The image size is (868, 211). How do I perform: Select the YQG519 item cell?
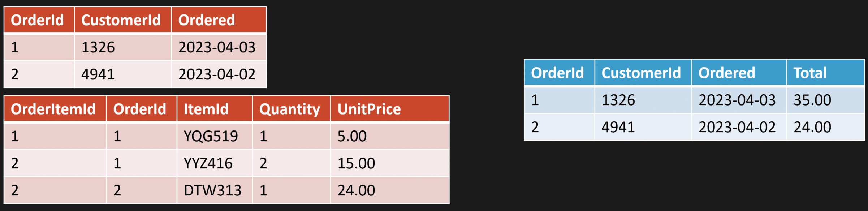click(x=211, y=136)
